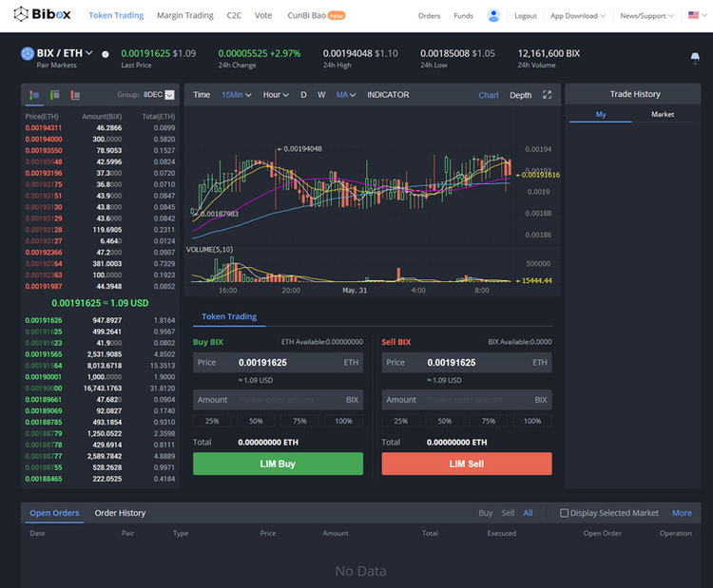Switch to Chart view
Screen dimensions: 713x588
tap(489, 95)
